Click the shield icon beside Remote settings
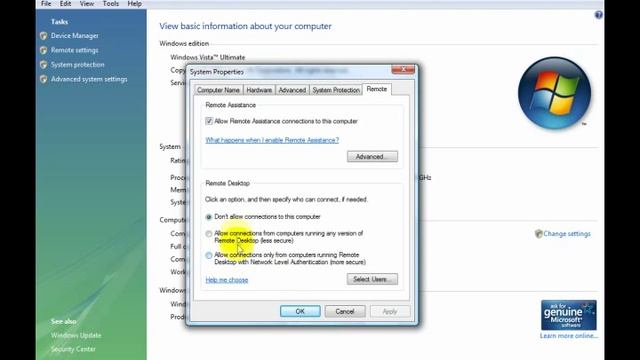The height and width of the screenshot is (360, 640). 44,50
